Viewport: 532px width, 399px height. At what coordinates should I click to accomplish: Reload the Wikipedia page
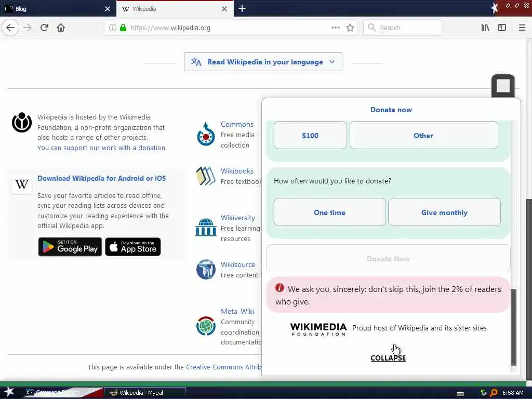point(45,28)
